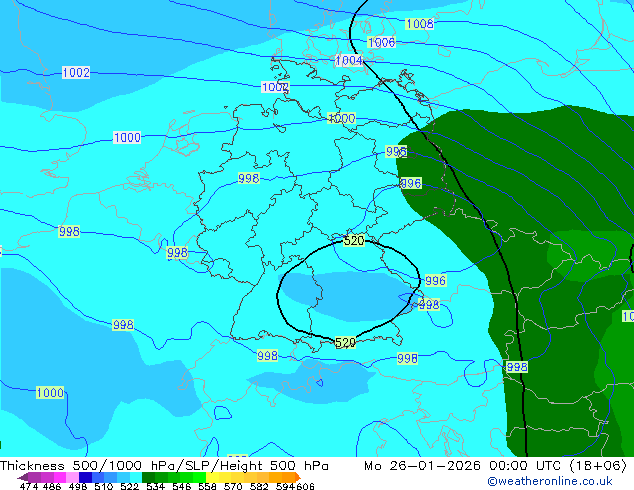Pick the magenta swatch above 486 in legend
This screenshot has height=490, width=634.
[x=60, y=477]
